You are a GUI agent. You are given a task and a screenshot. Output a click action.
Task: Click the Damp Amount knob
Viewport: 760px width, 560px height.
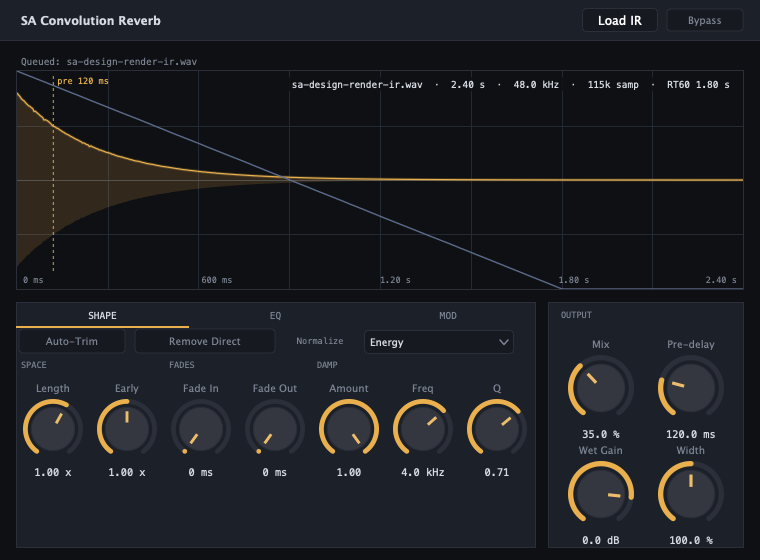tap(349, 429)
